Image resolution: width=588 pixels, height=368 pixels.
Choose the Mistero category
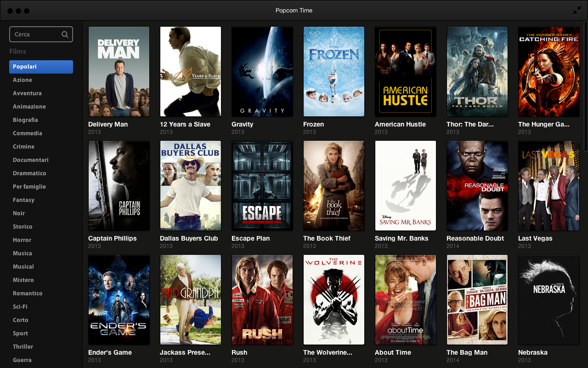[x=23, y=280]
